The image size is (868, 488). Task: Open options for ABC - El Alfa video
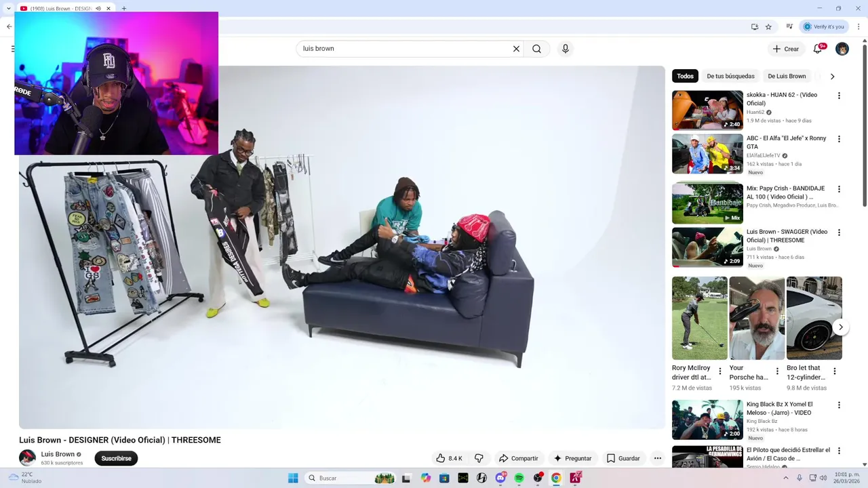(839, 139)
